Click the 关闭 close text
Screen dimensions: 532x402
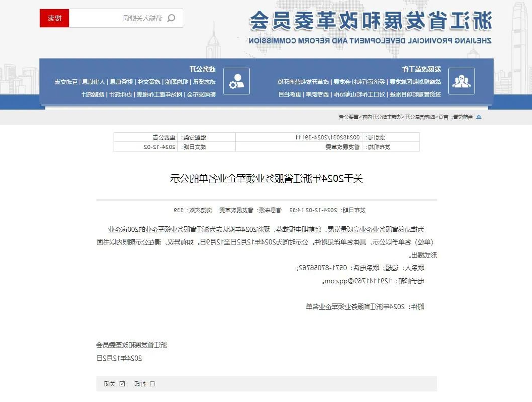coord(110,384)
